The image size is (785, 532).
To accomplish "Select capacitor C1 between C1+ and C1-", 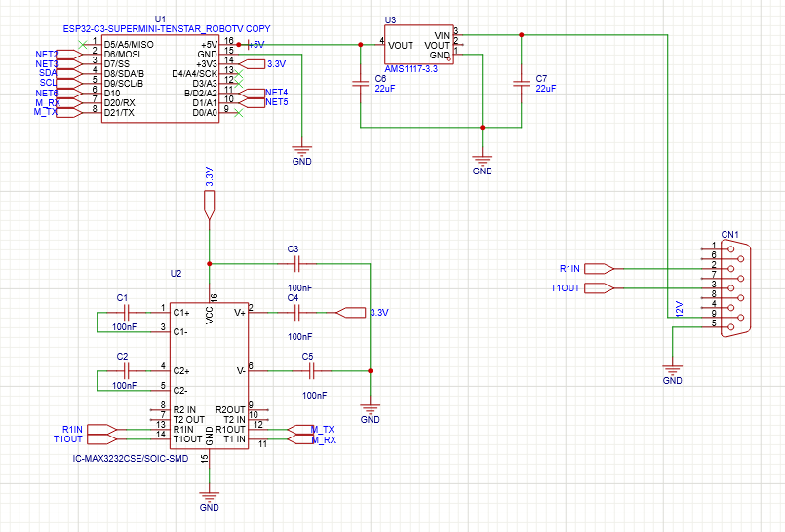I will pyautogui.click(x=124, y=312).
